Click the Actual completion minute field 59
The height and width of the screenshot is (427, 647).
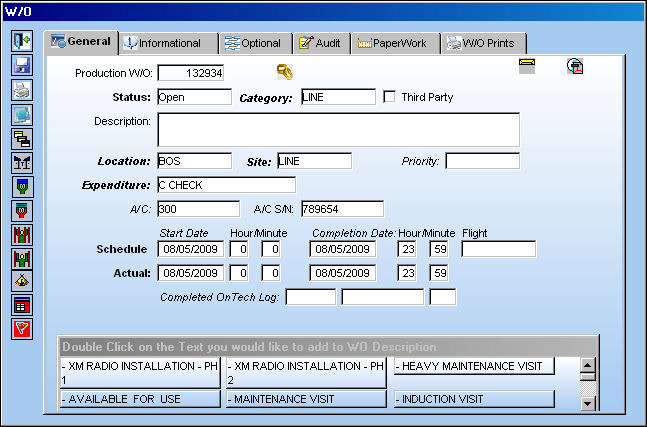point(439,273)
